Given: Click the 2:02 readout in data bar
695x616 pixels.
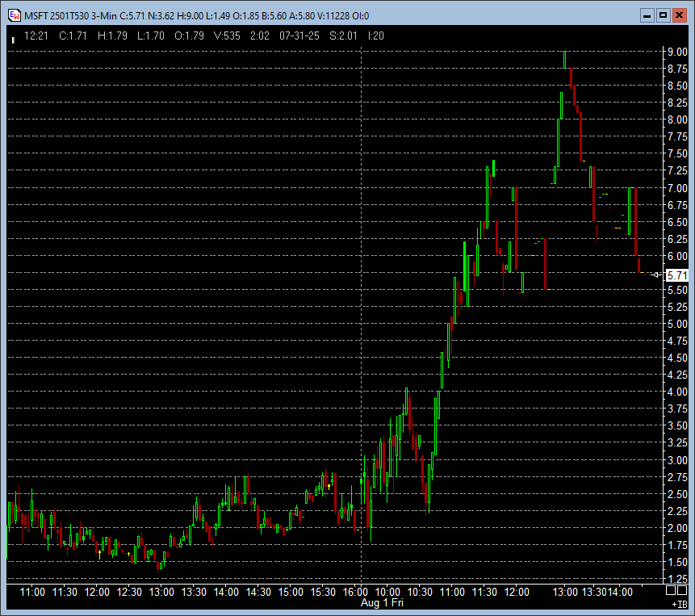Looking at the screenshot, I should click(260, 36).
